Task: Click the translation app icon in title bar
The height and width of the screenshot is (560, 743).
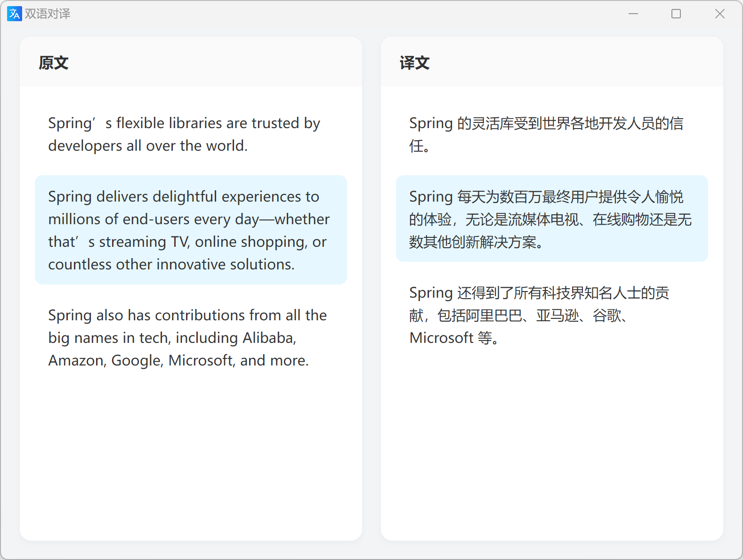Action: point(15,14)
